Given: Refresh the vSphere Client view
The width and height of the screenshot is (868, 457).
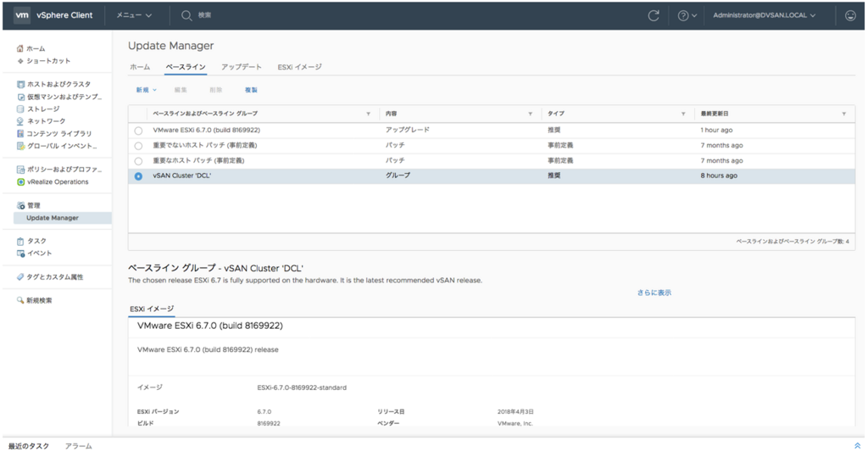Looking at the screenshot, I should point(654,15).
